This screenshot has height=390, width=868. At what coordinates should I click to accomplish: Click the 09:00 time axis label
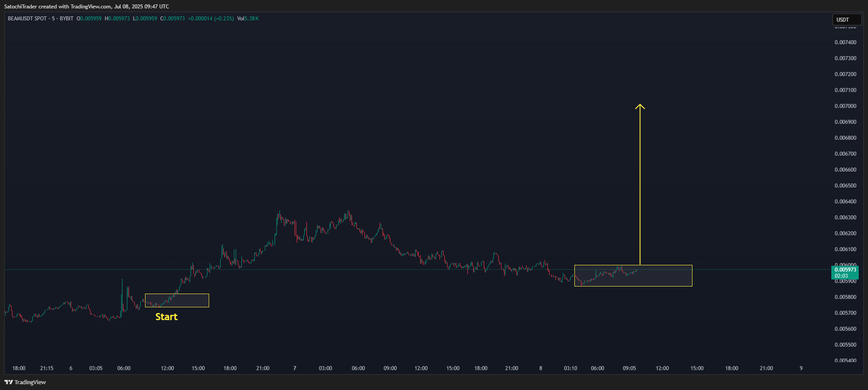(390, 368)
